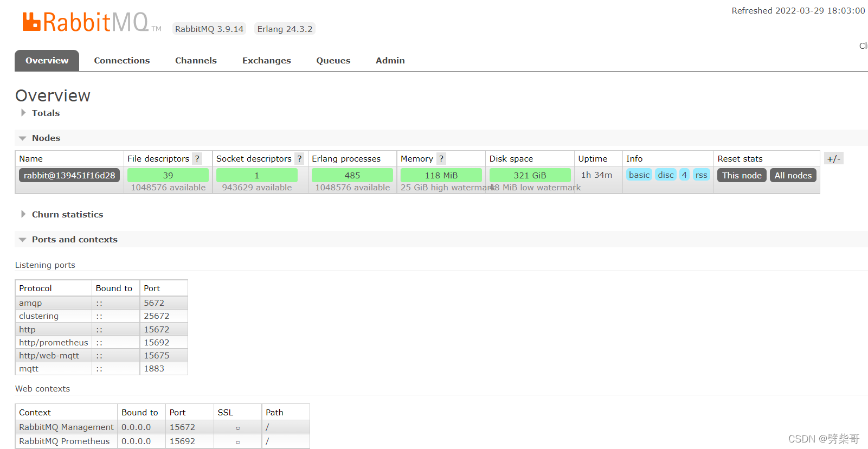Click the 1048576 available file descriptors text
Screen dimensions: 868x449
[x=168, y=187]
